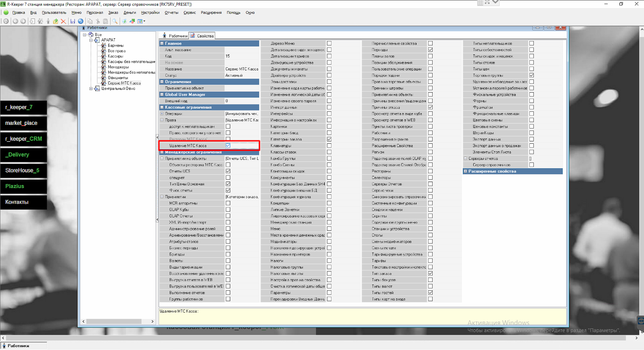Click the r_keeper_7 sidebar button
Image resolution: width=644 pixels, height=350 pixels.
[x=23, y=107]
